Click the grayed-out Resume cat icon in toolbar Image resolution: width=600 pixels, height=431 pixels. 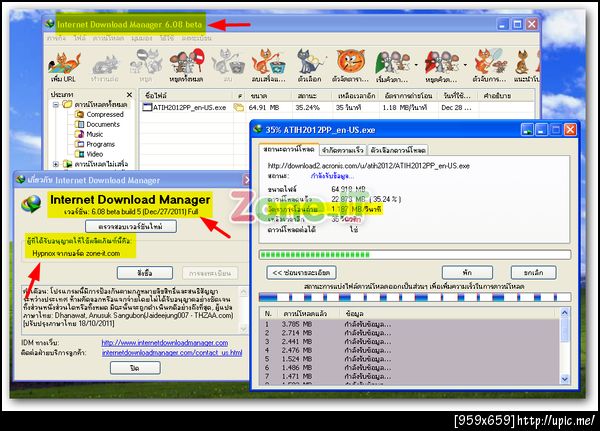(106, 64)
